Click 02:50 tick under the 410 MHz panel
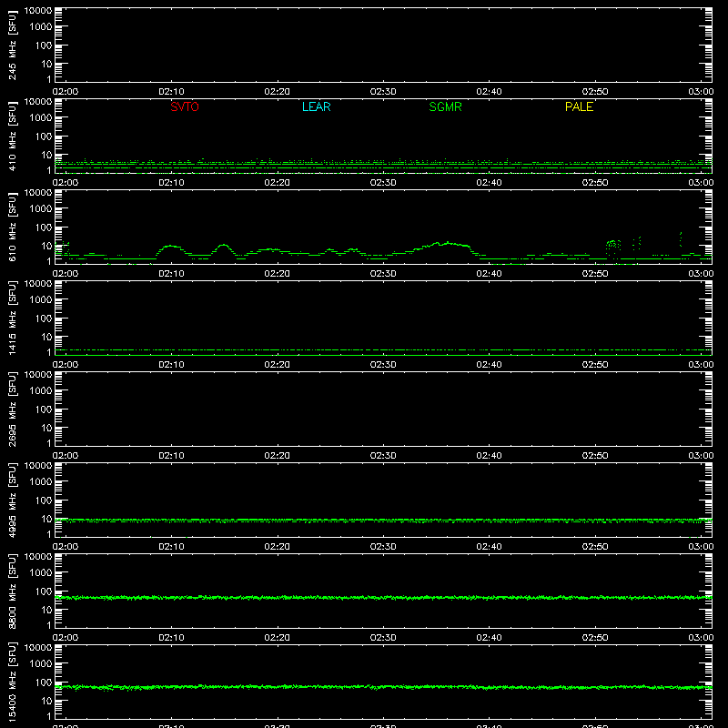The image size is (728, 728). pyautogui.click(x=595, y=183)
